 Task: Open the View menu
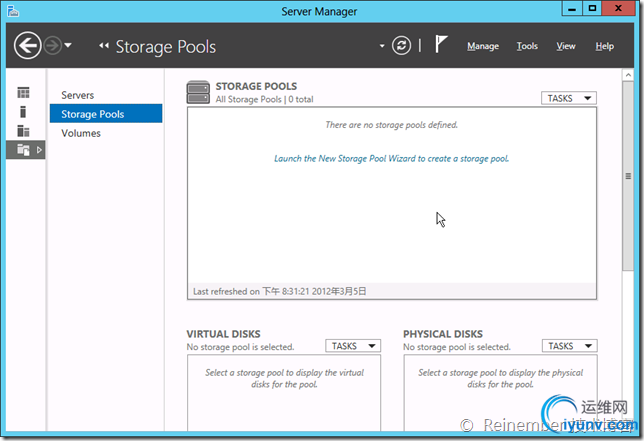pos(566,46)
